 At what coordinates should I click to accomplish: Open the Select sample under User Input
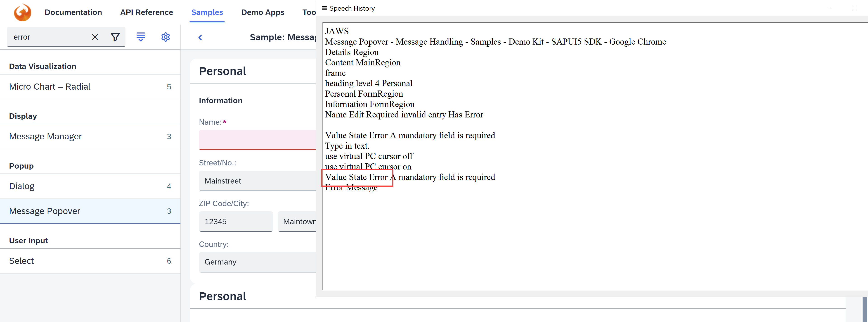21,261
